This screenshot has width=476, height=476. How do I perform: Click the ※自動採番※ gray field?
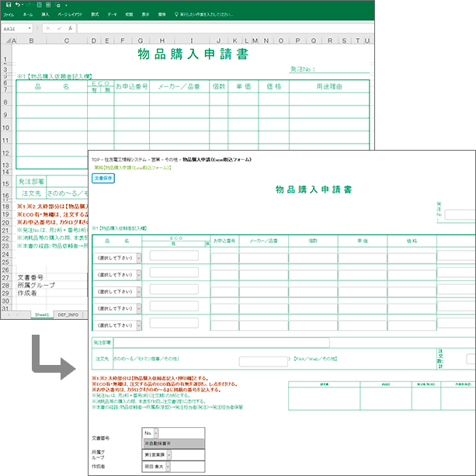(x=174, y=443)
